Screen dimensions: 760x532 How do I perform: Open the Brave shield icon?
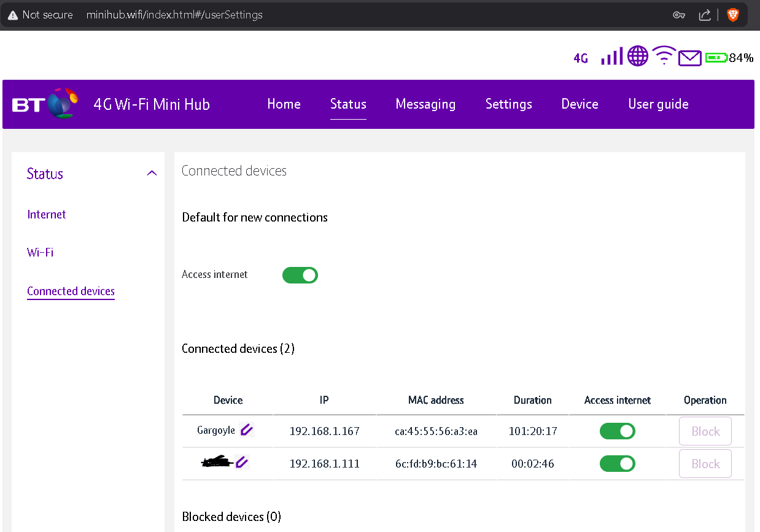point(732,15)
